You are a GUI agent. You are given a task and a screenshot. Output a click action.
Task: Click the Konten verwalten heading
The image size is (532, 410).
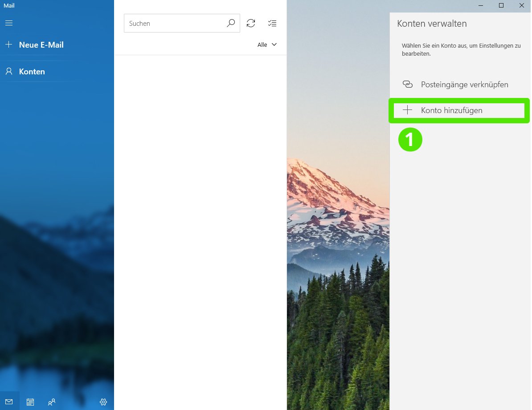coord(432,24)
